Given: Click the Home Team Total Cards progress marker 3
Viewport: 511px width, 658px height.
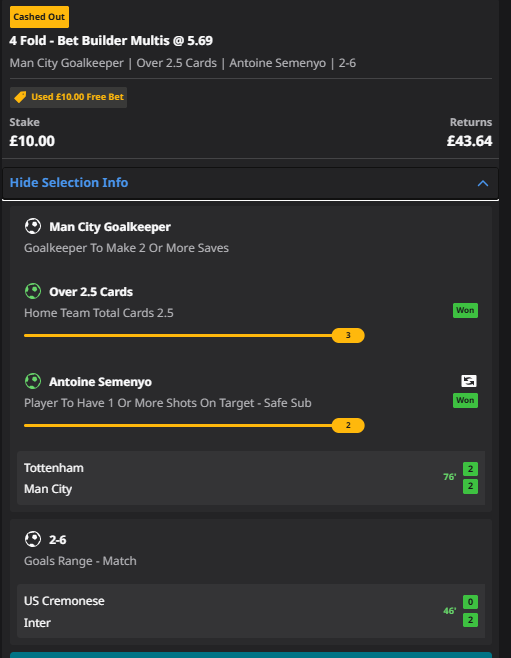Looking at the screenshot, I should (x=348, y=336).
